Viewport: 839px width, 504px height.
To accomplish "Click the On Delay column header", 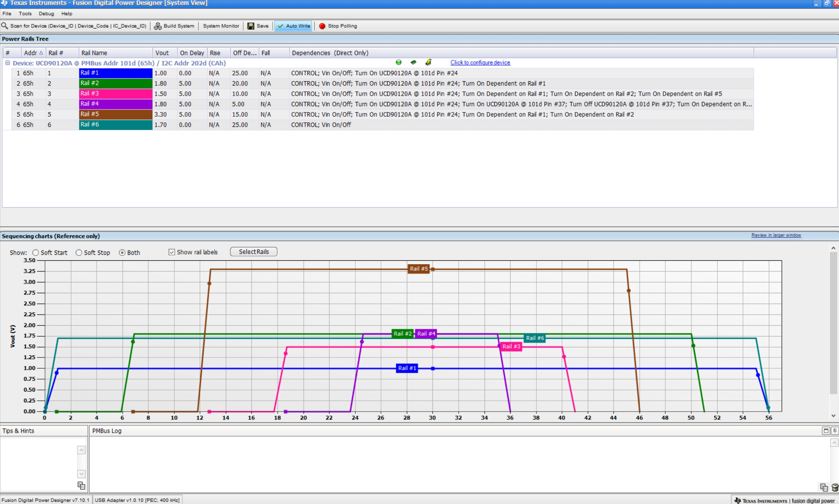I will 192,53.
